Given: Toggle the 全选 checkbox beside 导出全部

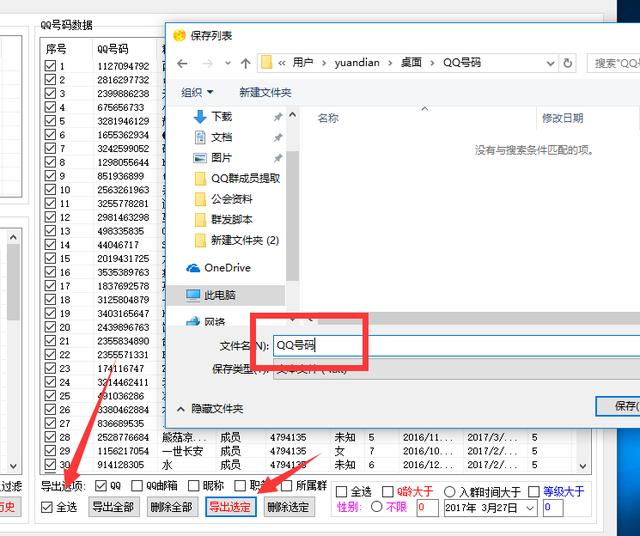Looking at the screenshot, I should click(x=48, y=507).
